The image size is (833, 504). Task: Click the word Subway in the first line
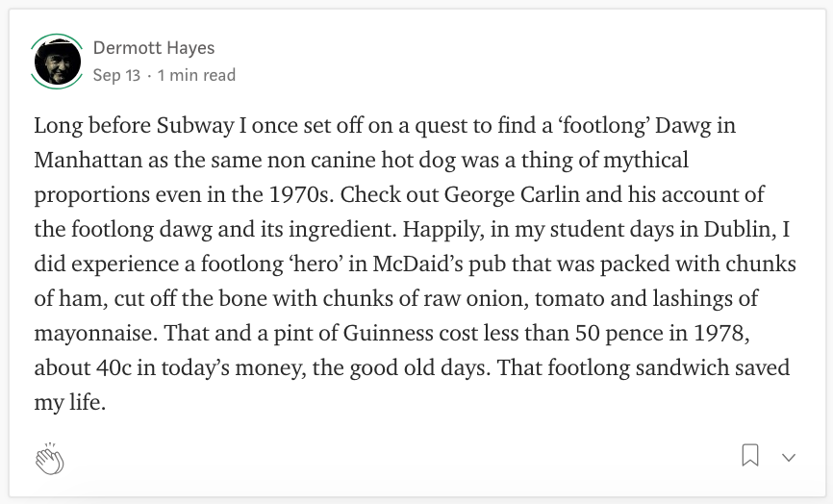click(x=195, y=126)
